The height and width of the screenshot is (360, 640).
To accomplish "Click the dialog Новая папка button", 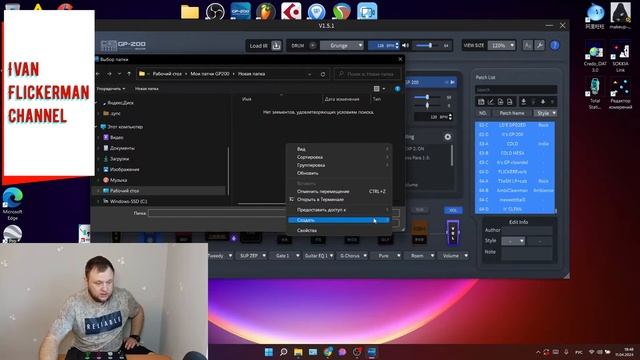I will pyautogui.click(x=147, y=89).
